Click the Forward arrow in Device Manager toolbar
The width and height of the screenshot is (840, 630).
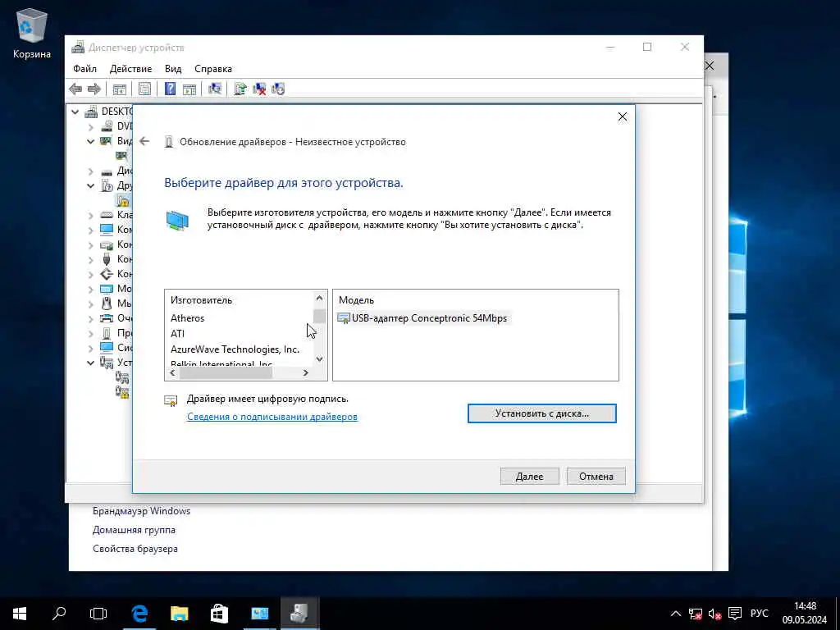(94, 89)
